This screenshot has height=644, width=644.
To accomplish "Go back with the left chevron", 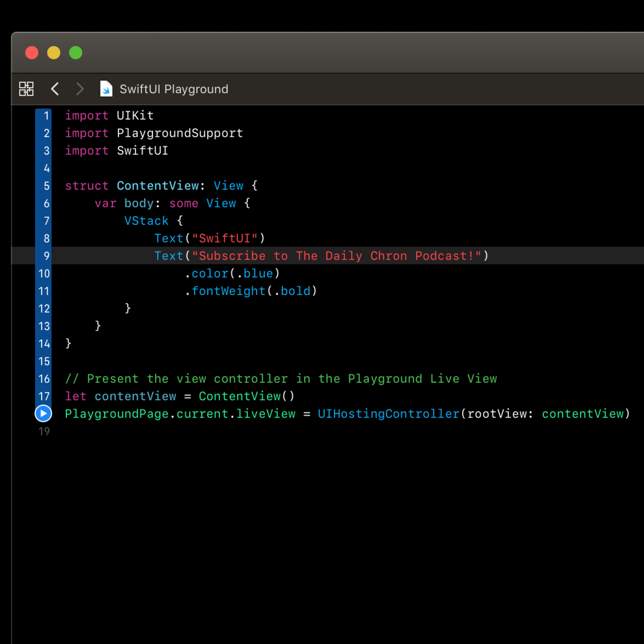I will point(55,89).
